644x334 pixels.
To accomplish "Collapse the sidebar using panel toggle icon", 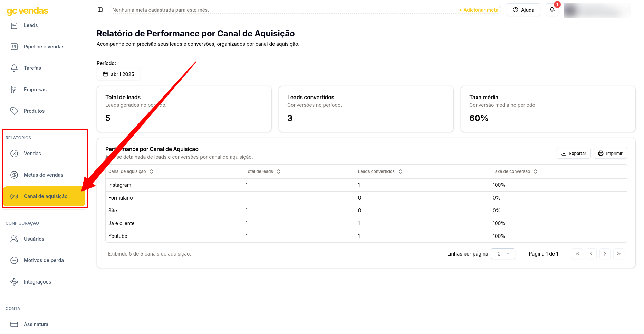I will pyautogui.click(x=100, y=10).
